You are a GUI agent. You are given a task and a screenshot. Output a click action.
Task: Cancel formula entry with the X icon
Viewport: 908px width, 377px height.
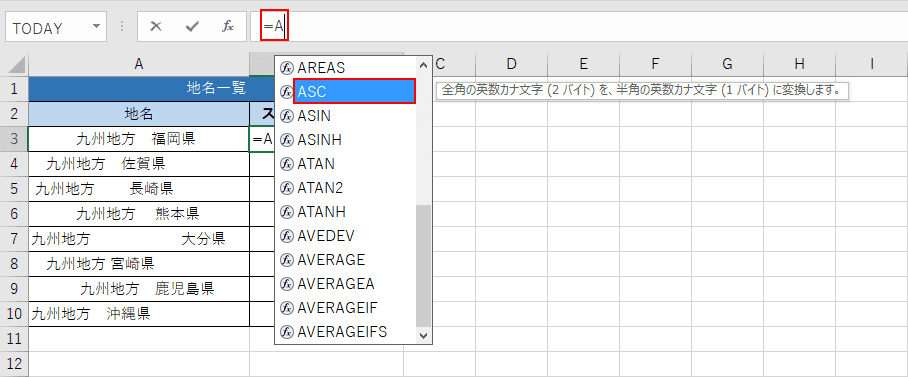click(156, 27)
